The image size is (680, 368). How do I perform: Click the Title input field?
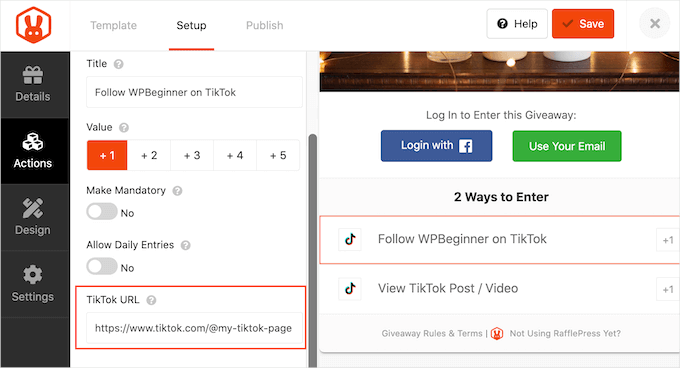click(194, 92)
